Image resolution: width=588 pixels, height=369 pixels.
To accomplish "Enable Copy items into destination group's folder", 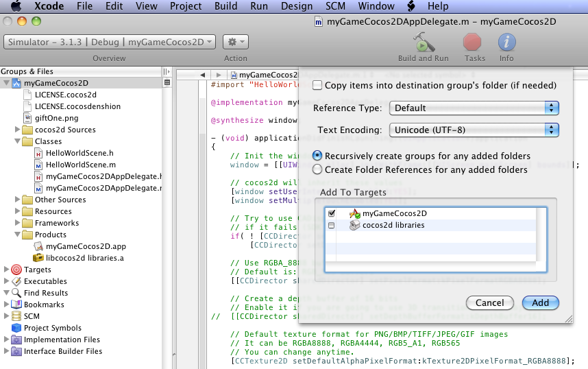I will [317, 85].
